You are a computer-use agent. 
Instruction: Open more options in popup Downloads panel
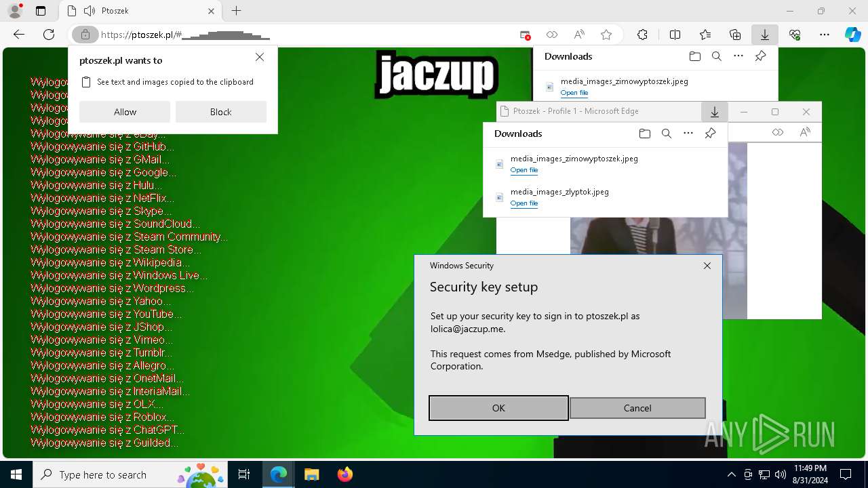point(688,134)
